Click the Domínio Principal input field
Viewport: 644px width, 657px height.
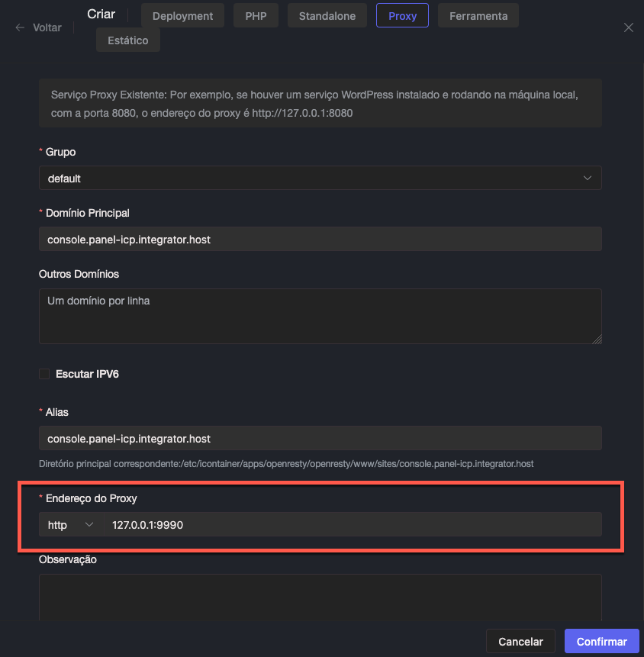(x=320, y=239)
